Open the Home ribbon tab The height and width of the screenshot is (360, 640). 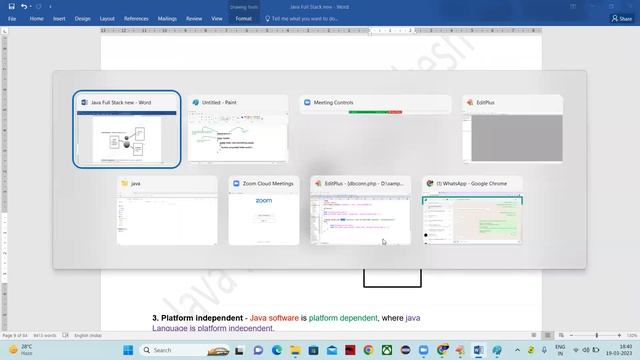(x=36, y=19)
